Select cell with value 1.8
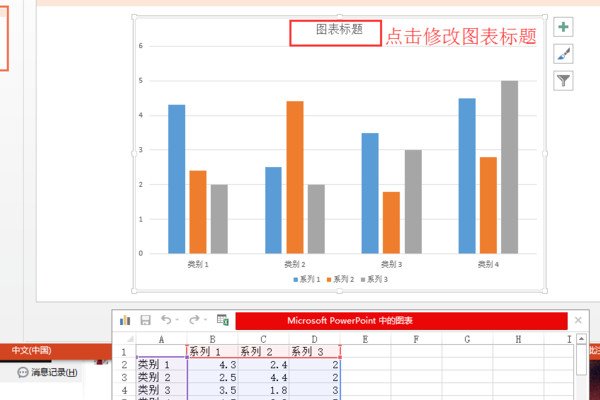The width and height of the screenshot is (600, 400). 263,390
